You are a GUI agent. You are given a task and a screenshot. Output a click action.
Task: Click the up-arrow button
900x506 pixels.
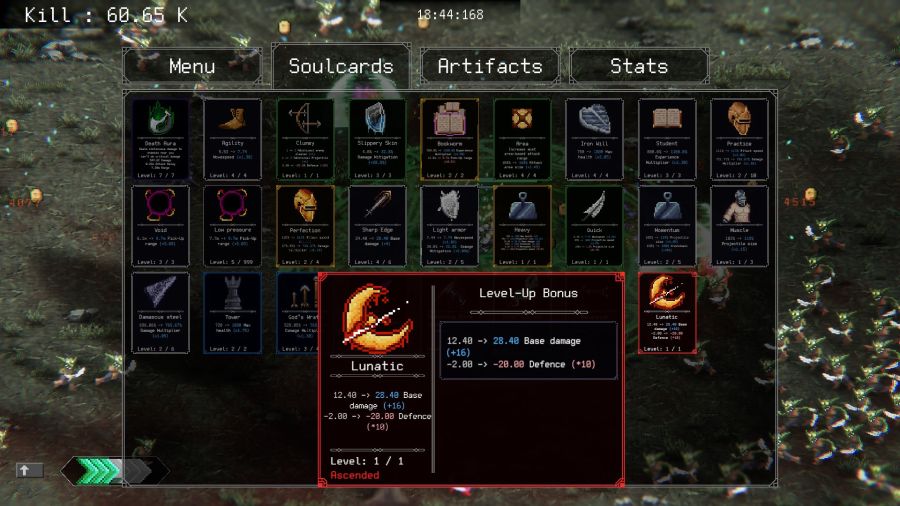point(29,470)
